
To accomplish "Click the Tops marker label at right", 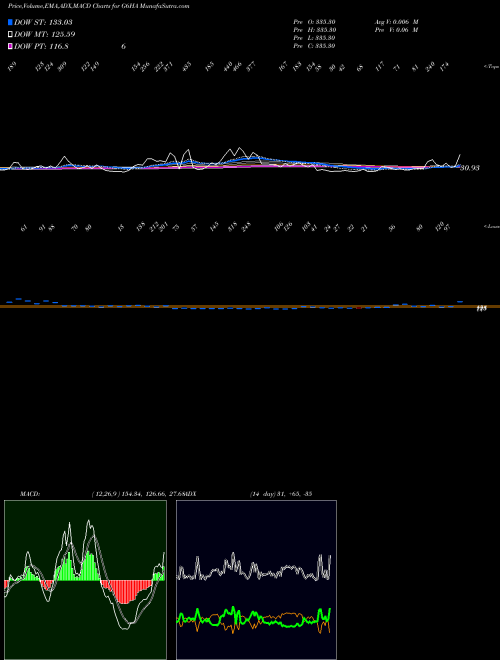I will coord(491,67).
